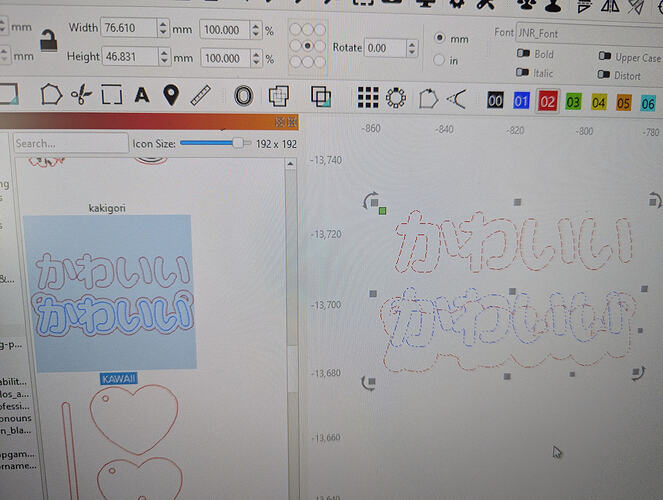Viewport: 663px width, 500px height.
Task: Open the Font combo box JNR_Font
Action: click(589, 34)
